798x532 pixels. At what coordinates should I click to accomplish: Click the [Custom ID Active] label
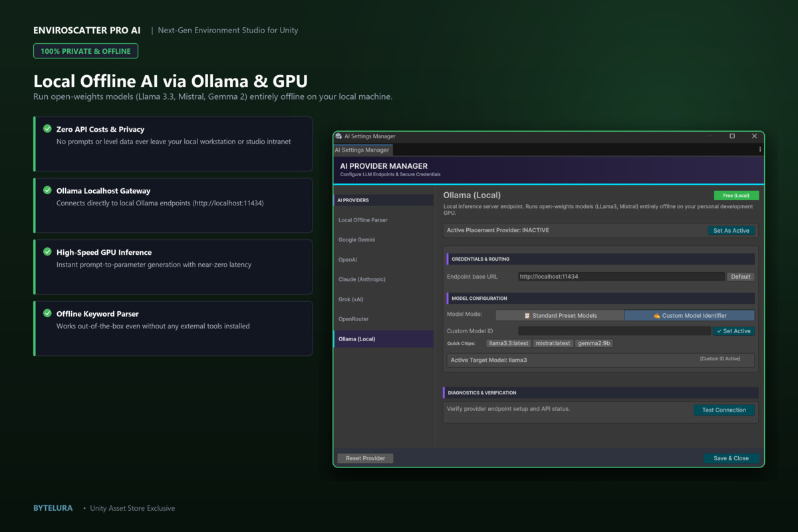tap(720, 359)
